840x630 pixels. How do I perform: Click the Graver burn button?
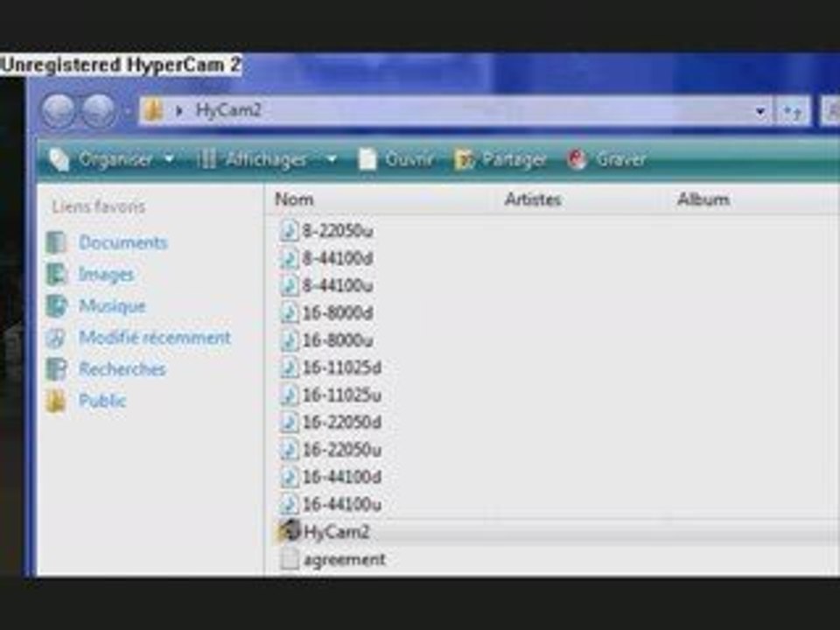[606, 159]
